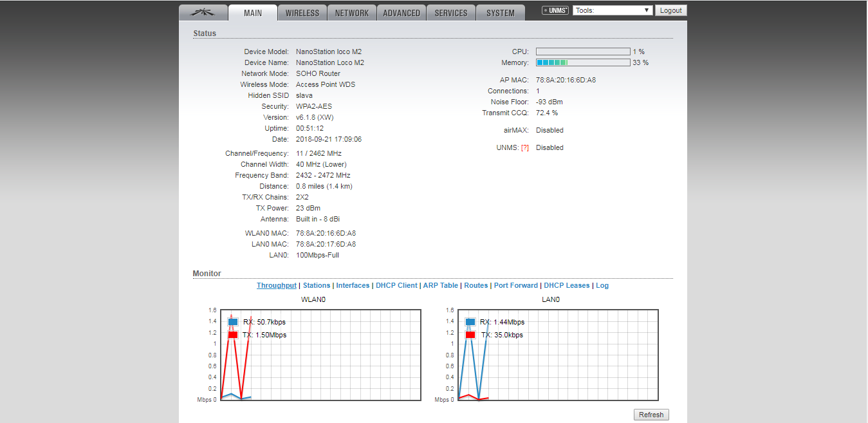Show the ARP Table
Screen dimensions: 868x423
[x=441, y=285]
